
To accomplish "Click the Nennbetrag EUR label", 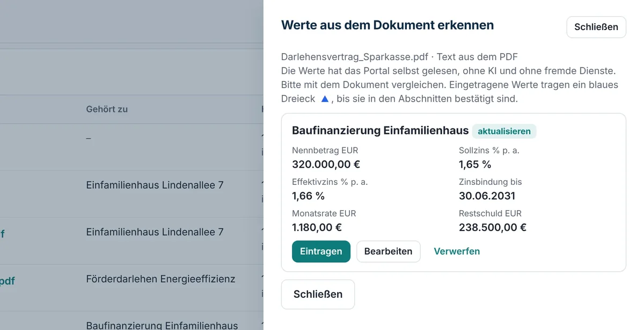I will coord(325,150).
